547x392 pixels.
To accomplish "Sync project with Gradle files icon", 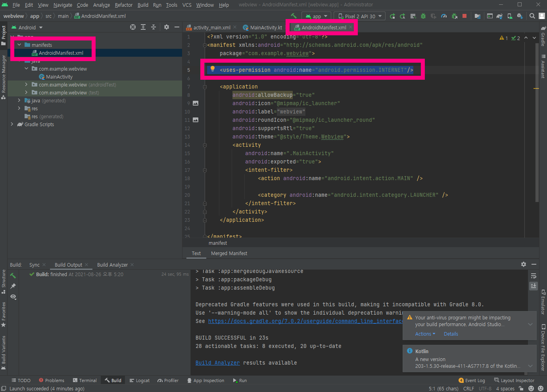I will (x=499, y=16).
